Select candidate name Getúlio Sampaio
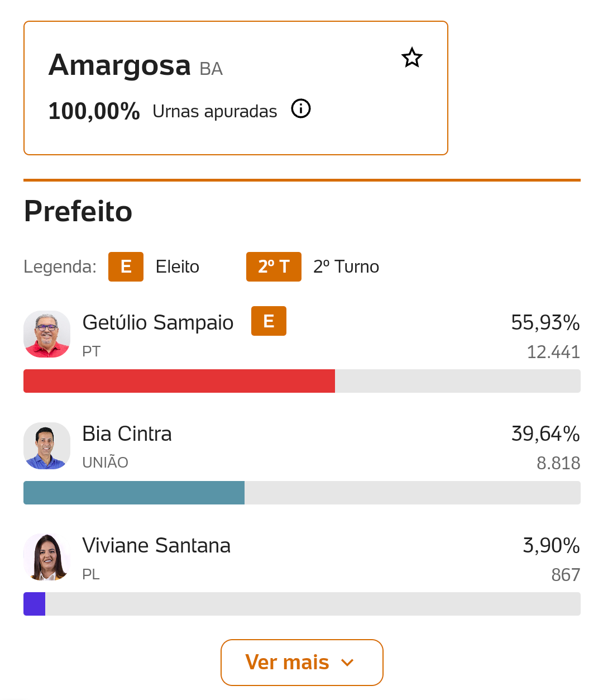 pyautogui.click(x=158, y=322)
